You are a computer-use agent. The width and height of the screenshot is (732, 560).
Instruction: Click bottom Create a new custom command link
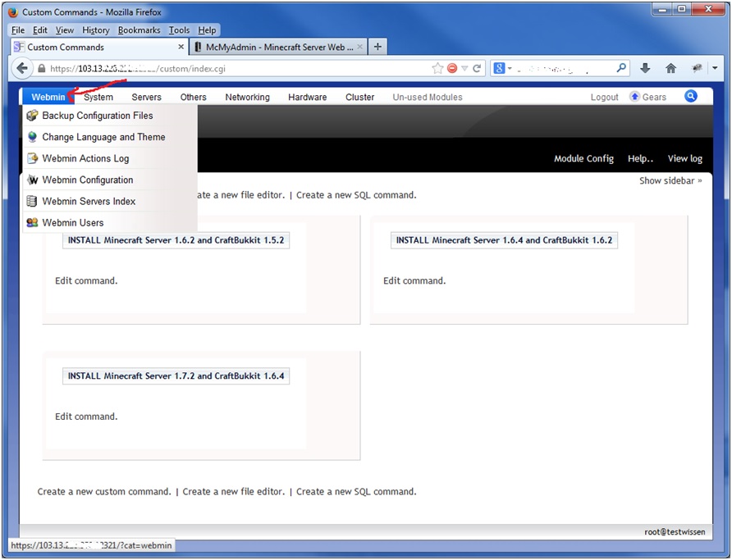[104, 491]
